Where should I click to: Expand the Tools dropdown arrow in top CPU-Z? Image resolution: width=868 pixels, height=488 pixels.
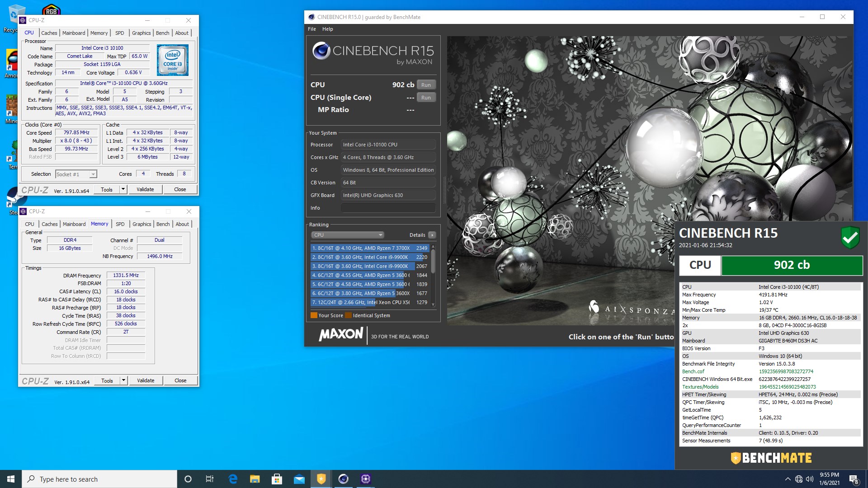tap(123, 189)
